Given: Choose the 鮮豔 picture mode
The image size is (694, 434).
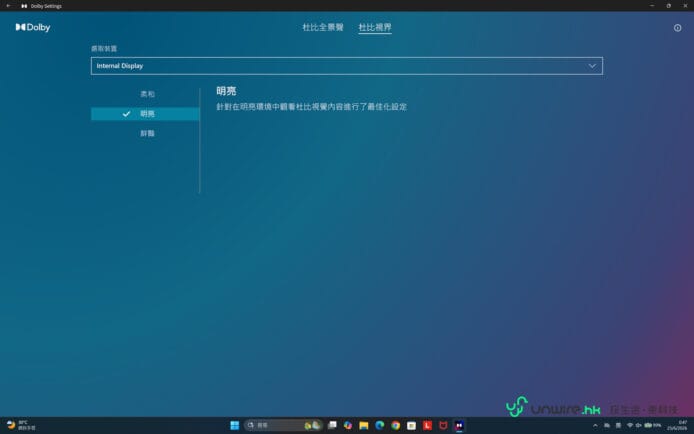Looking at the screenshot, I should [x=147, y=133].
